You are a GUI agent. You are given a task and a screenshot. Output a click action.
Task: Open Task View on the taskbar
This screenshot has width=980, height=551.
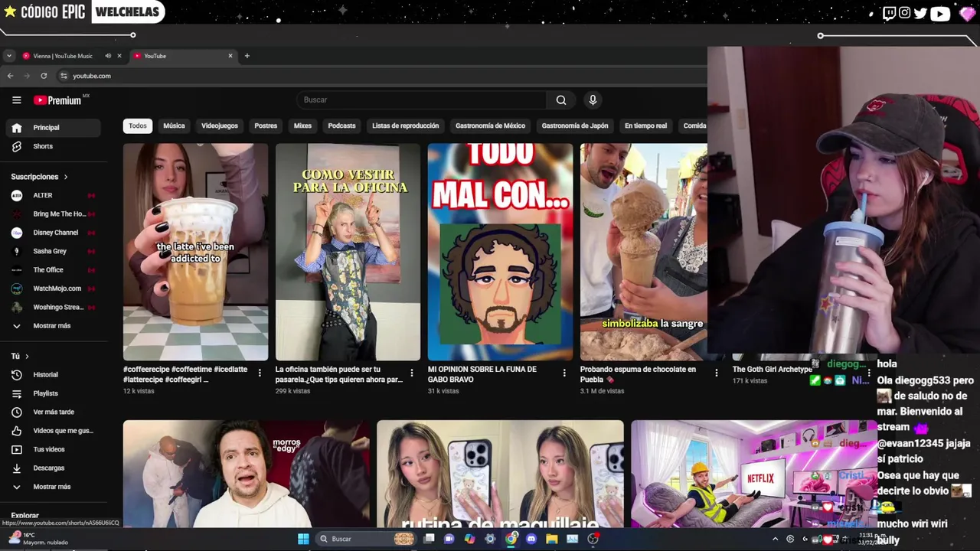[429, 539]
